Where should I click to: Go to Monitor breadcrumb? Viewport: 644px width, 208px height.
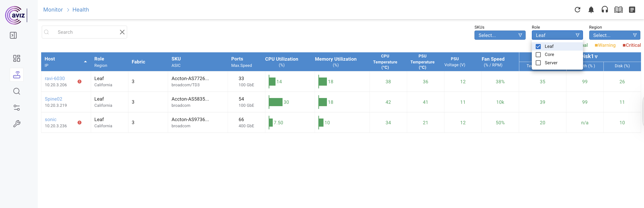(x=53, y=10)
